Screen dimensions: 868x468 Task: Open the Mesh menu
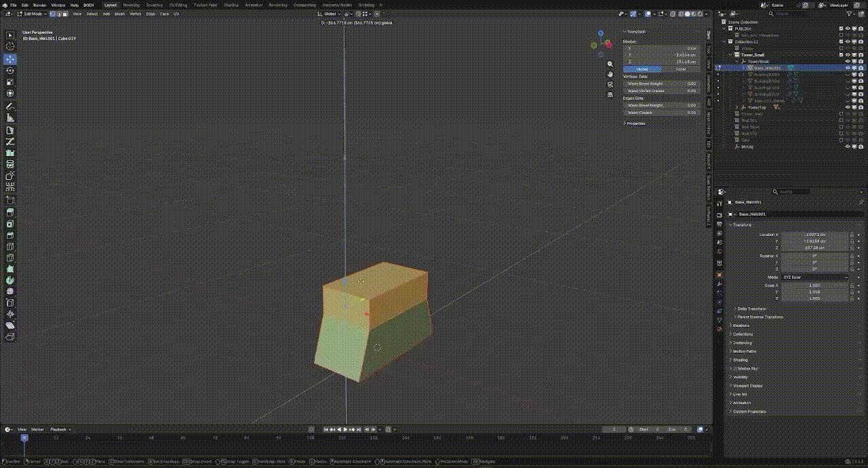point(120,14)
